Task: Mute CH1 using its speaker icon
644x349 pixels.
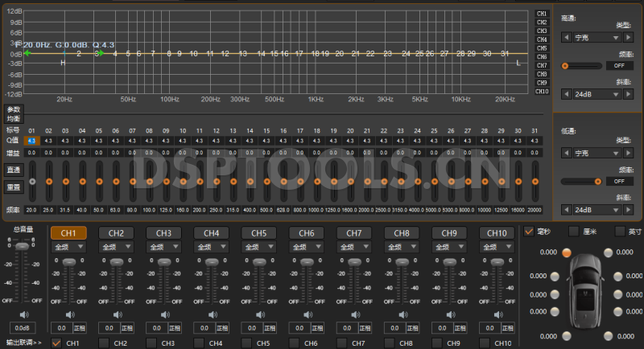Action: [x=68, y=315]
